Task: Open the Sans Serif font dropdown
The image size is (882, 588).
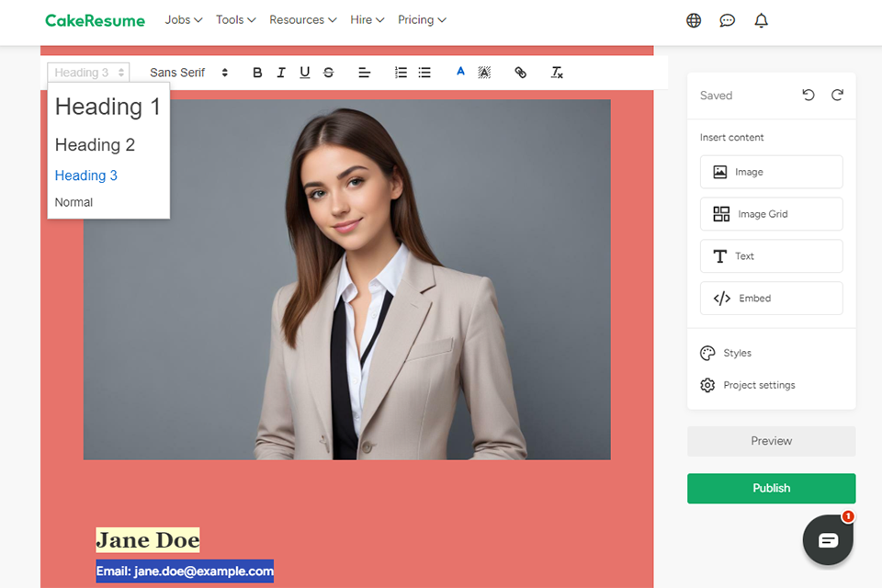Action: (x=188, y=73)
